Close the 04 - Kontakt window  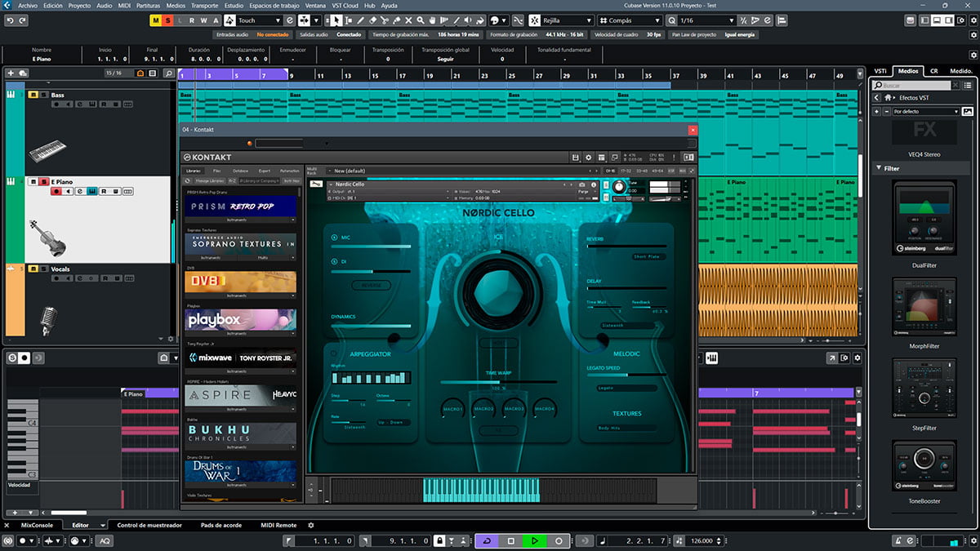point(693,130)
